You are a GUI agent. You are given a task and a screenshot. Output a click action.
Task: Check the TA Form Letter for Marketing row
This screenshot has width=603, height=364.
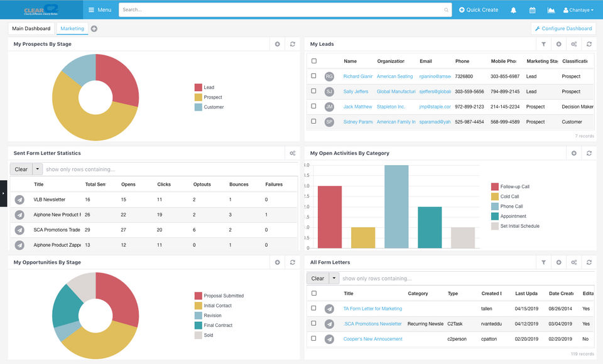[314, 308]
